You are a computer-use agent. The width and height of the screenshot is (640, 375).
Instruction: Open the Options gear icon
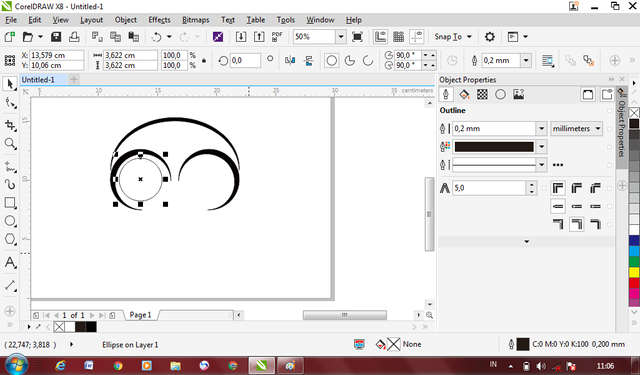coord(489,37)
